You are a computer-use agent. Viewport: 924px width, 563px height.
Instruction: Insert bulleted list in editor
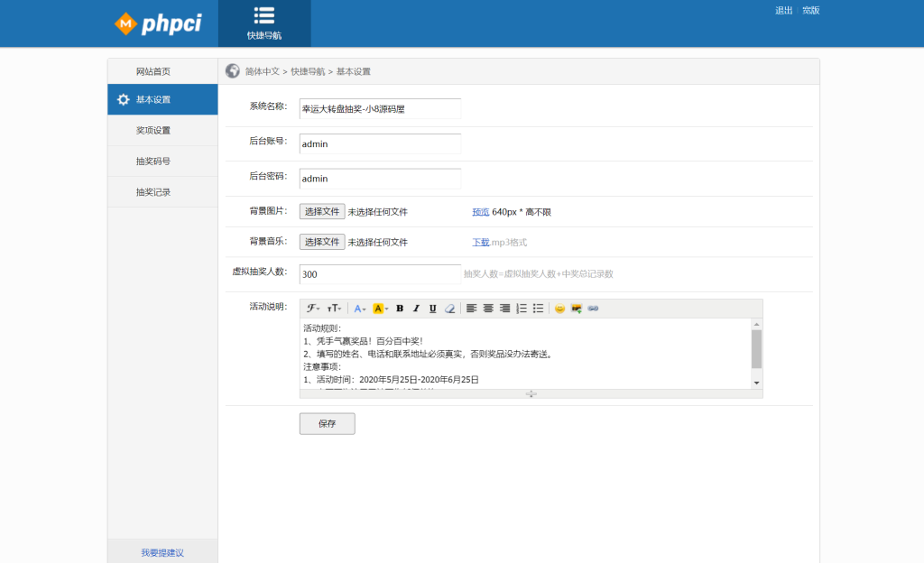538,309
